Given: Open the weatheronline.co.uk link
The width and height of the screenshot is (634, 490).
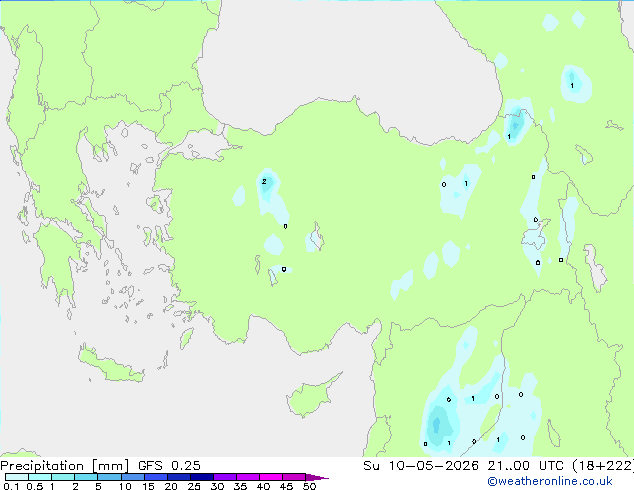Looking at the screenshot, I should tap(550, 481).
